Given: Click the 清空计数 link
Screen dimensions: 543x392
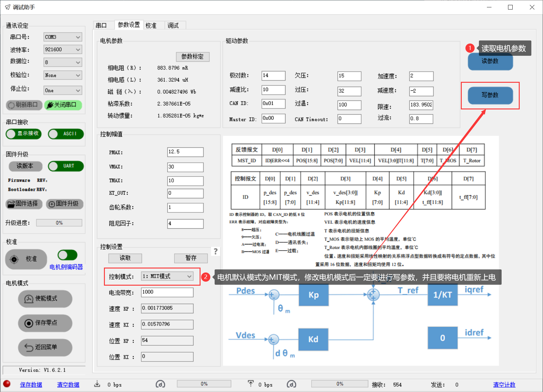Looking at the screenshot, I should [x=504, y=385].
